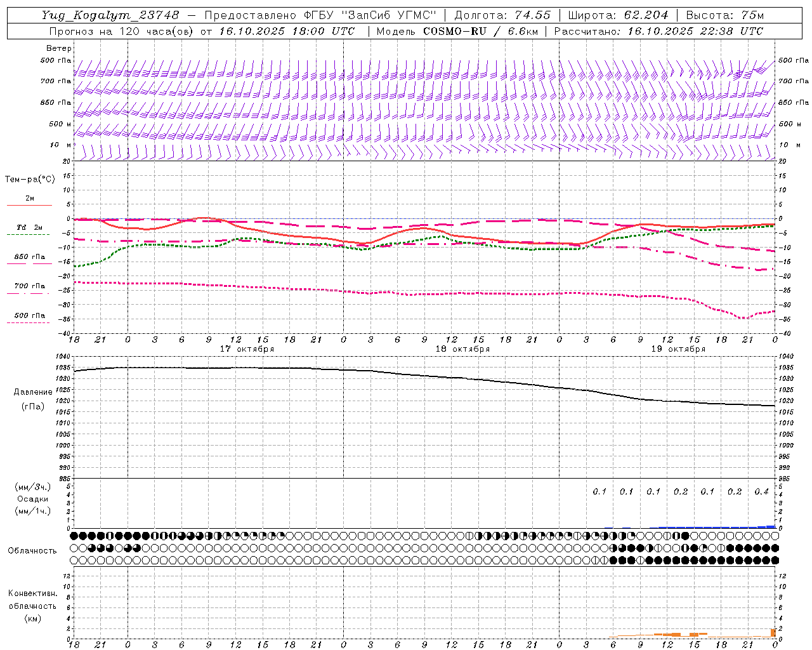Viewport: 812px width, 650px height.
Task: Click the 0.4 precipitation value
Action: pos(761,492)
